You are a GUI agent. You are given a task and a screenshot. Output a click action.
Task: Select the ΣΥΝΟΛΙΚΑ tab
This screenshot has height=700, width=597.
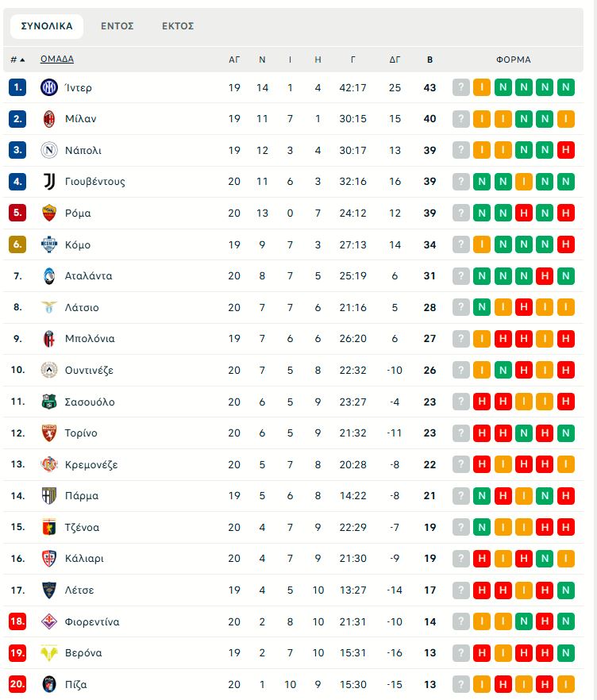[48, 25]
